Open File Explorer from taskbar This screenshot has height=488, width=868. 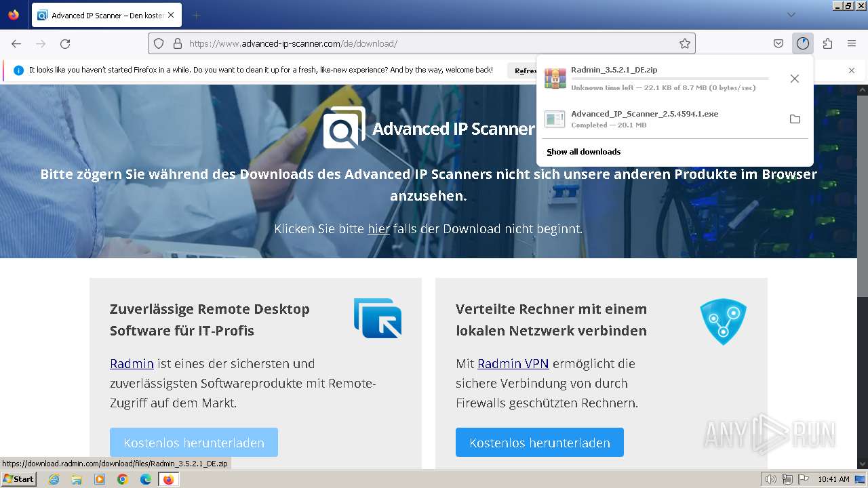pos(77,479)
